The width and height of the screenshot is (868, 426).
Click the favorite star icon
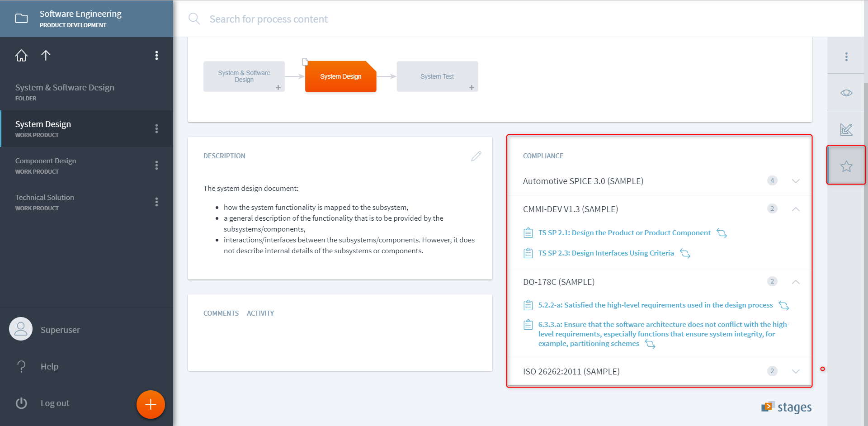[x=846, y=166]
